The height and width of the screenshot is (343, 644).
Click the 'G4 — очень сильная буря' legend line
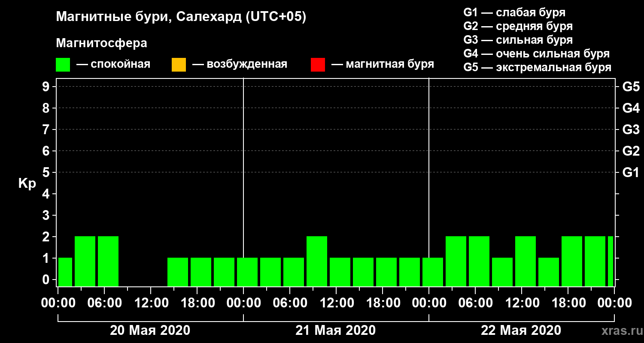pyautogui.click(x=537, y=54)
